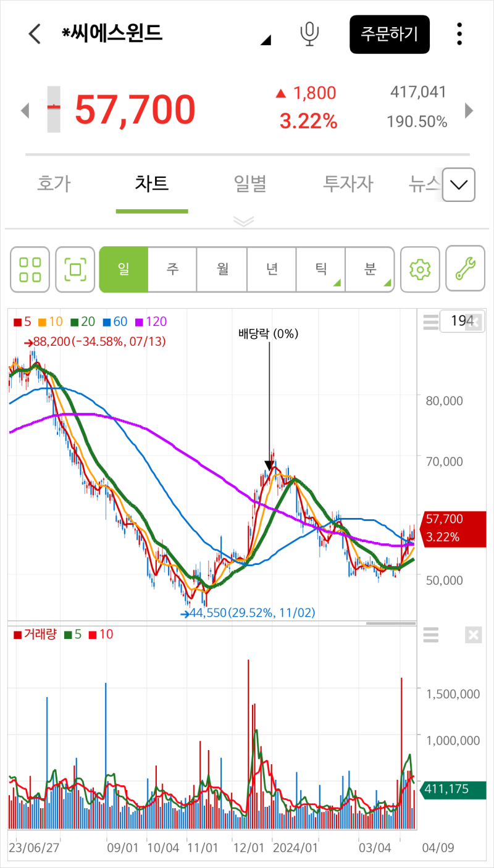Open chart settings gear icon

click(420, 270)
